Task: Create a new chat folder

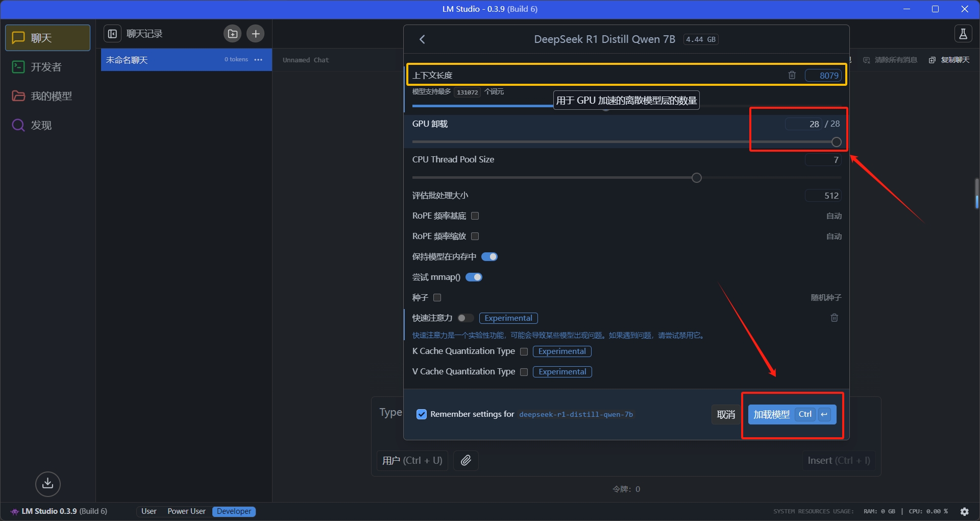Action: [x=232, y=34]
